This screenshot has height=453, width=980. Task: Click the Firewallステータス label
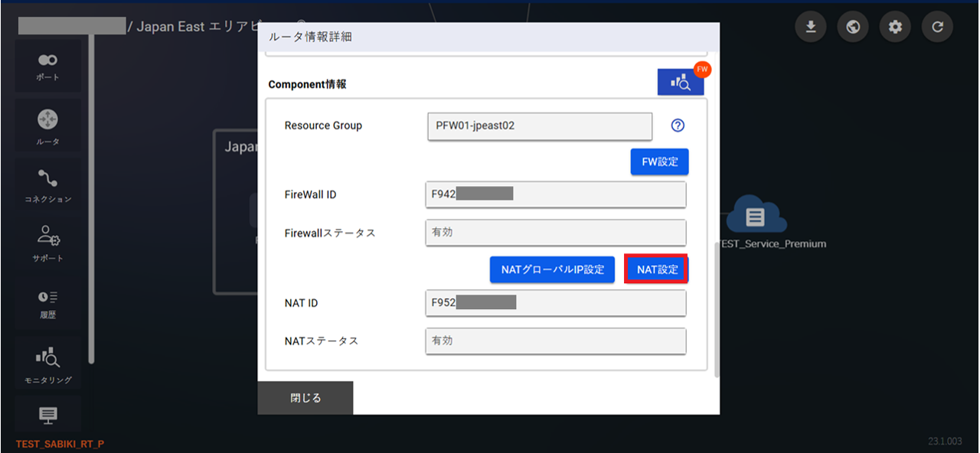coord(330,233)
